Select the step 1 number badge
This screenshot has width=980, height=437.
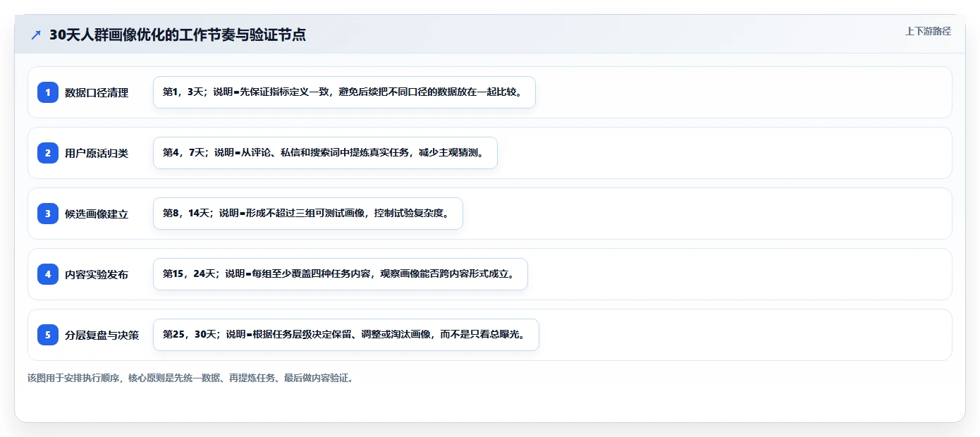[48, 92]
